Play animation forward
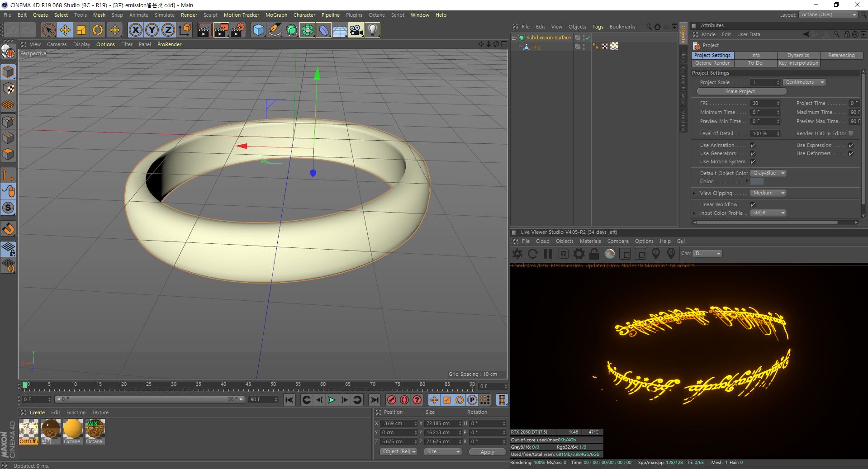Screen dimensions: 868x469 click(332, 400)
